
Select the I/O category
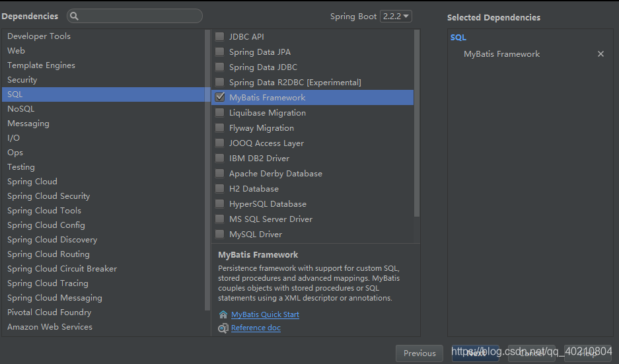pyautogui.click(x=104, y=138)
